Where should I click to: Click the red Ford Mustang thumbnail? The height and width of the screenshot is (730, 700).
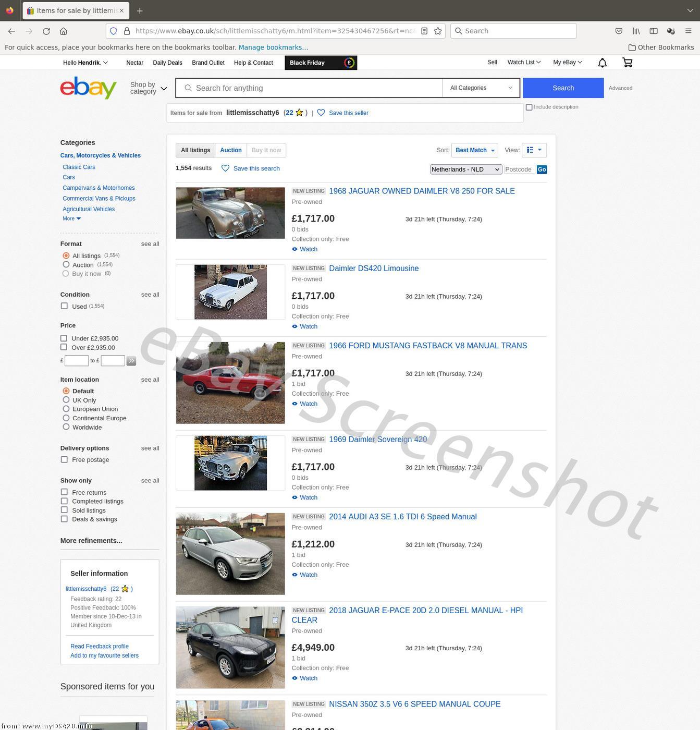tap(230, 383)
